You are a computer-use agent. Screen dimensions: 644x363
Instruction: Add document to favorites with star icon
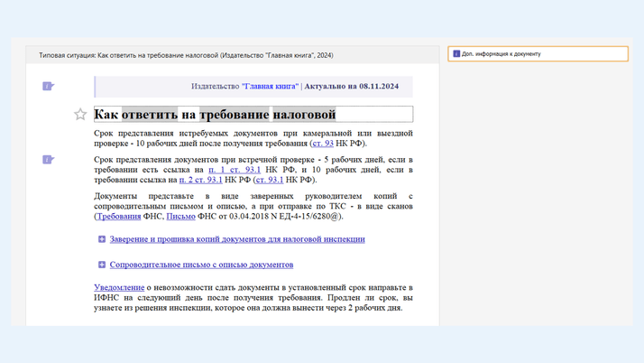coord(80,115)
